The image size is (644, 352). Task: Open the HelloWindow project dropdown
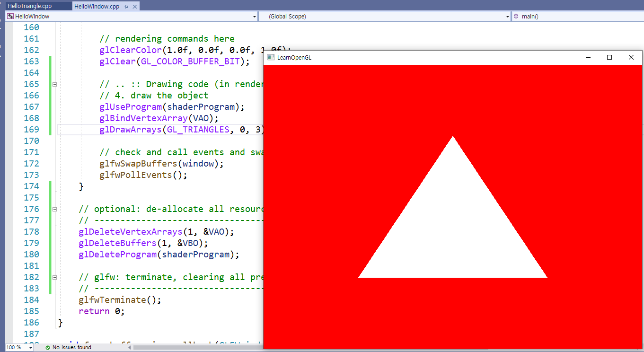255,17
